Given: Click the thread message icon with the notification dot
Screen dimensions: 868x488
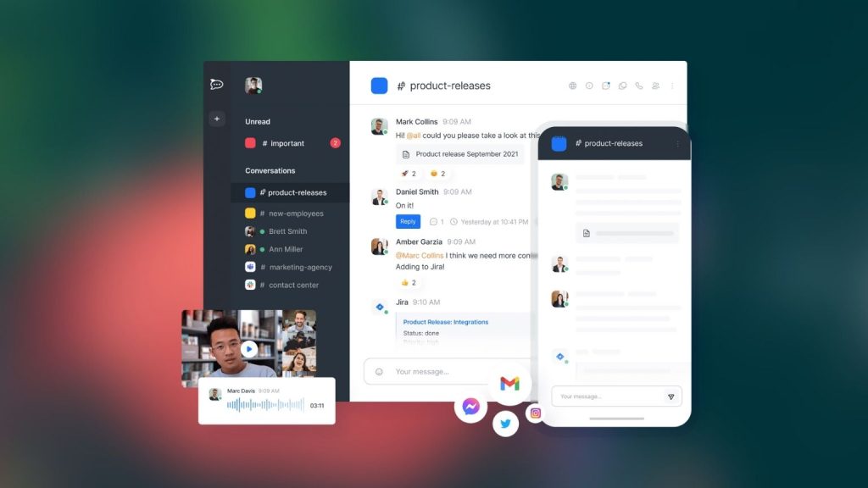Looking at the screenshot, I should click(605, 86).
